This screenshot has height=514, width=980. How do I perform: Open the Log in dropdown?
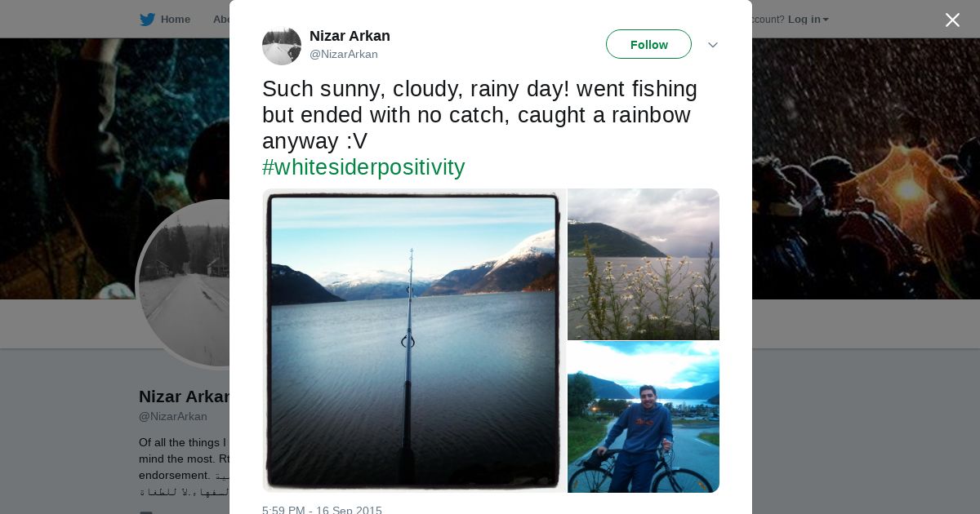pyautogui.click(x=808, y=20)
